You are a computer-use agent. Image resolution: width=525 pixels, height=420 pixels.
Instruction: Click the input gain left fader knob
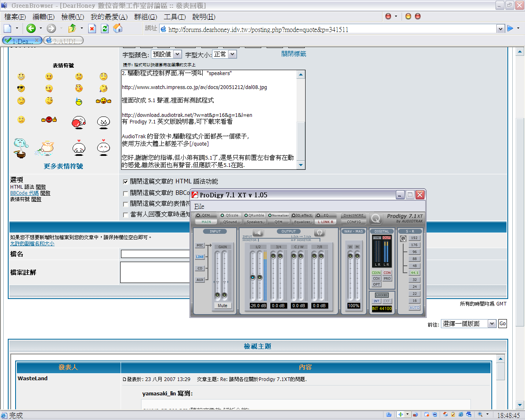[218, 295]
